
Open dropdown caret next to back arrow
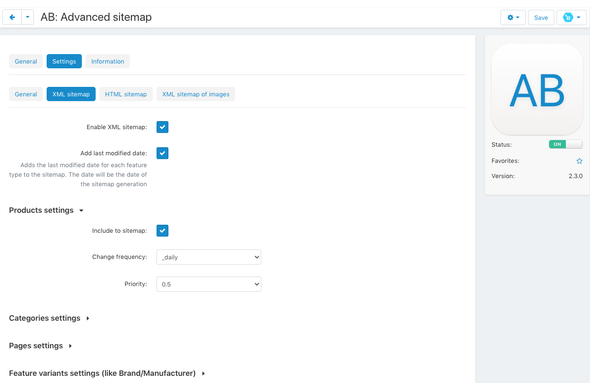(x=27, y=17)
